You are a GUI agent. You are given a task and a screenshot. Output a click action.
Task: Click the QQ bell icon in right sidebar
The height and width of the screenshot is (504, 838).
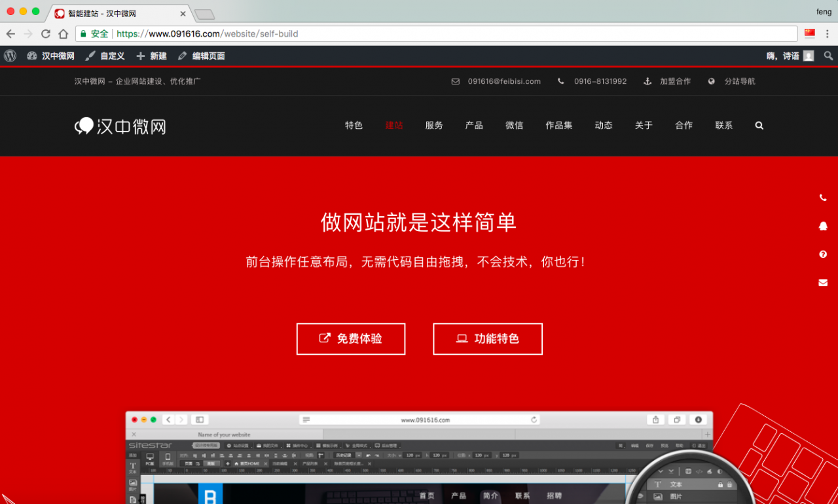coord(823,226)
